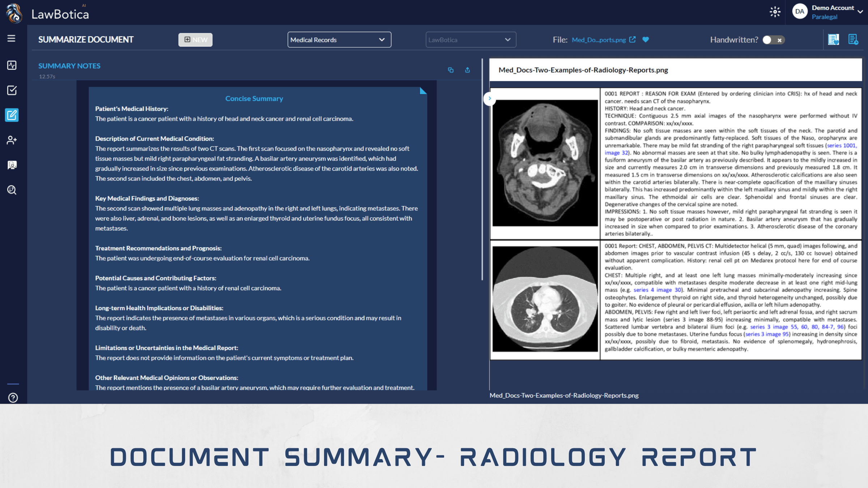Toggle the Handwritten switch
This screenshot has width=868, height=488.
click(x=773, y=40)
